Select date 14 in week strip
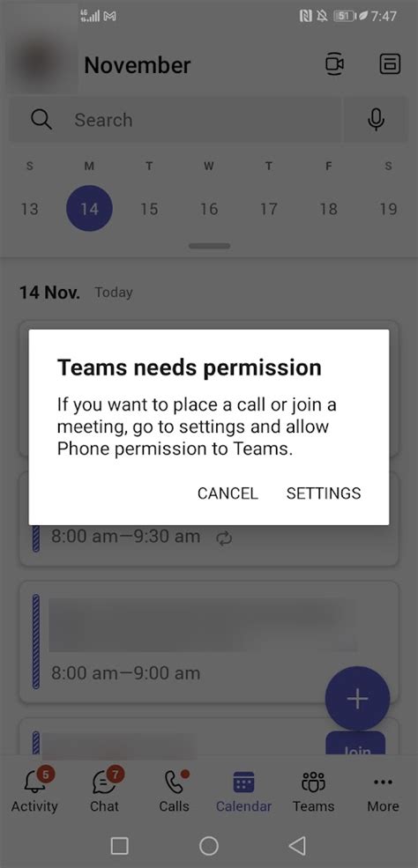This screenshot has height=868, width=418. pyautogui.click(x=89, y=209)
